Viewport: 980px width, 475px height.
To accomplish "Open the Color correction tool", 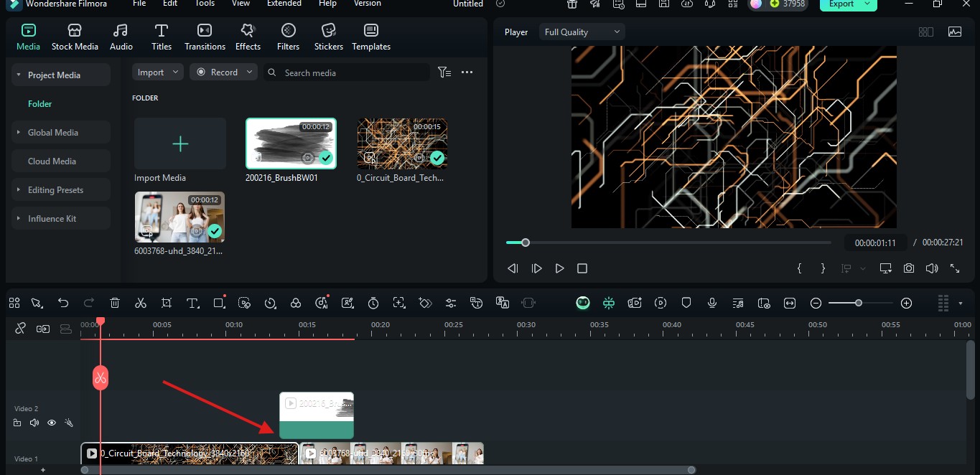I will pyautogui.click(x=296, y=304).
